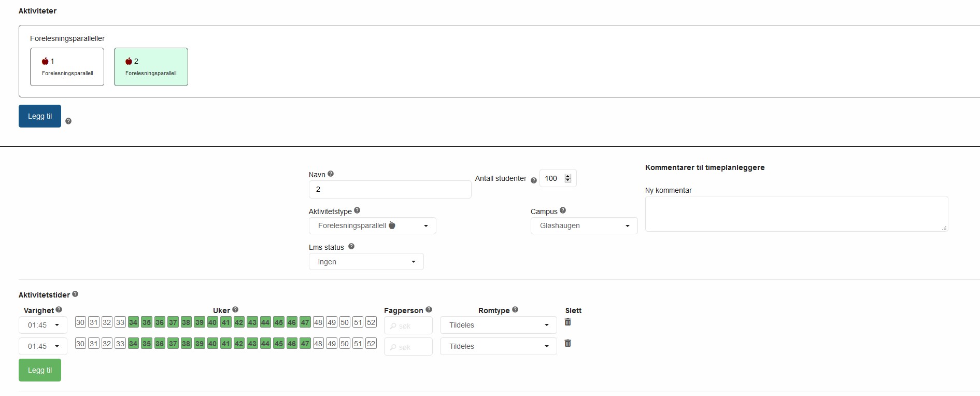Expand the Lms status dropdown
Viewport: 980px width, 396px height.
click(x=366, y=262)
